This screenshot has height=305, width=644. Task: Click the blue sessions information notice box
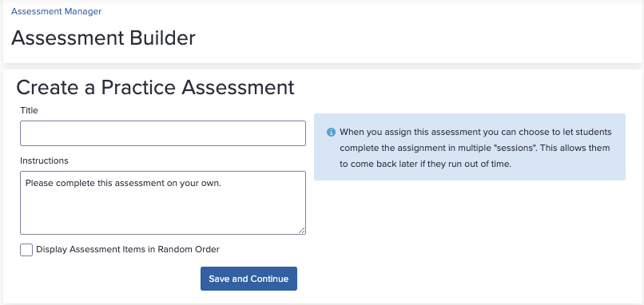coord(470,147)
